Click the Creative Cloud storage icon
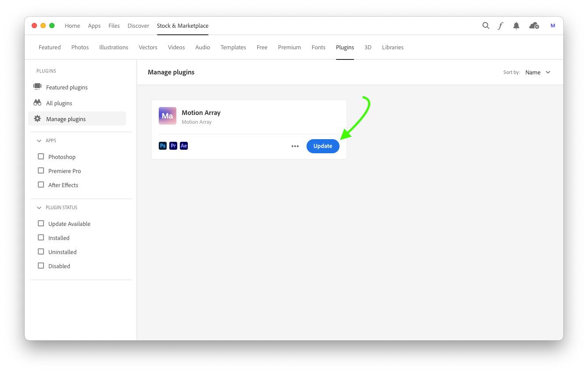588x373 pixels. [x=533, y=26]
